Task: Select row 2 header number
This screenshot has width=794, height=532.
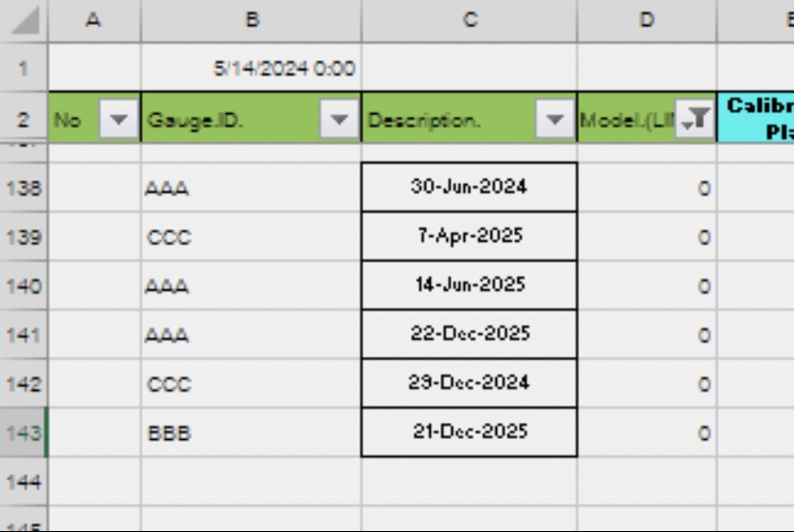Action: [23, 119]
